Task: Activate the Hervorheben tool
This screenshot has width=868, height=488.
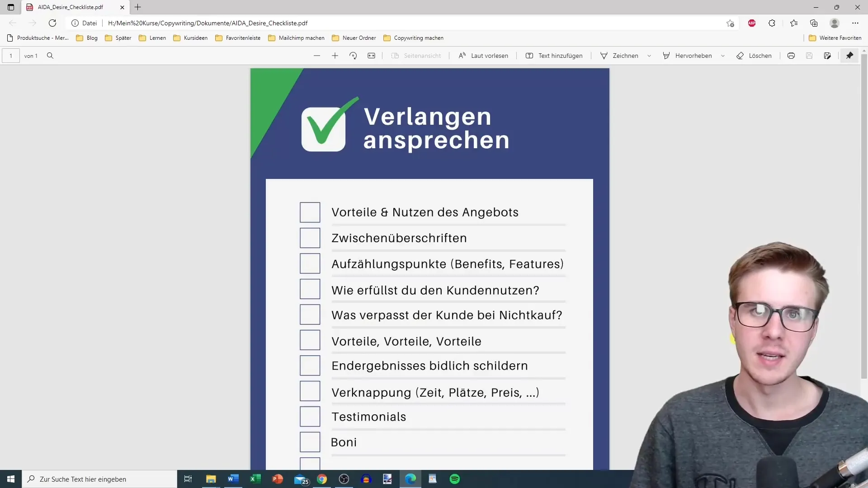Action: [x=688, y=56]
